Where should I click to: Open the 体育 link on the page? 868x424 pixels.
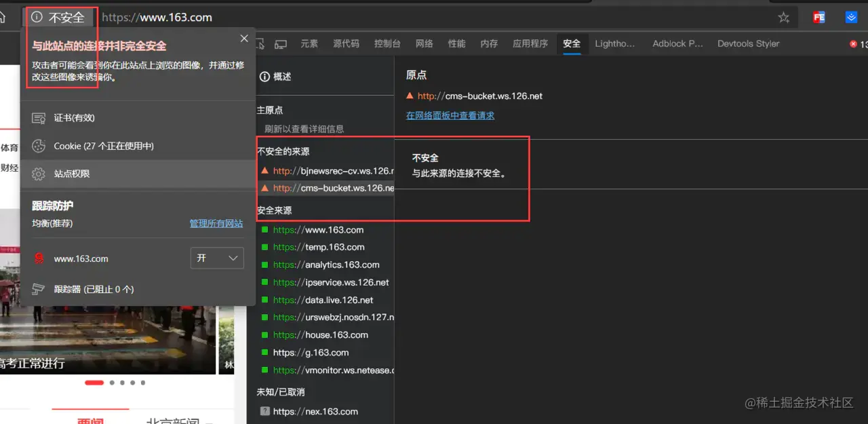pyautogui.click(x=9, y=147)
